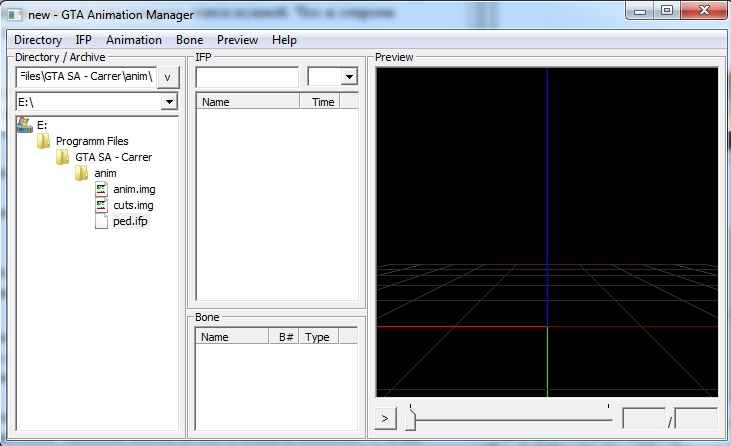Select the Programm Files folder icon
Viewport: 731px width, 446px height.
click(x=43, y=141)
